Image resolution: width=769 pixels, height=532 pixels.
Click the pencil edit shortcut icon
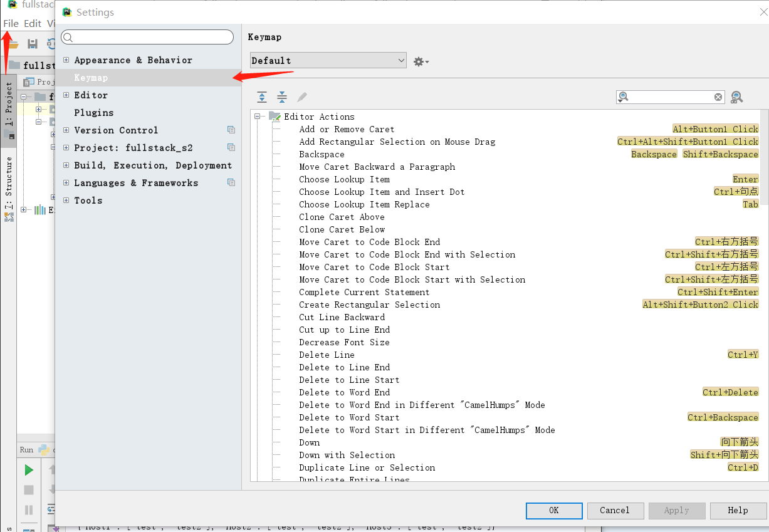coord(302,97)
